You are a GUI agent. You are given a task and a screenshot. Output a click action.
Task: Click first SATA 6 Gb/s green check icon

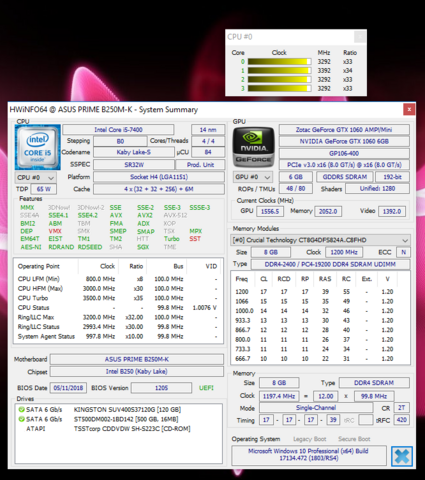pos(22,409)
